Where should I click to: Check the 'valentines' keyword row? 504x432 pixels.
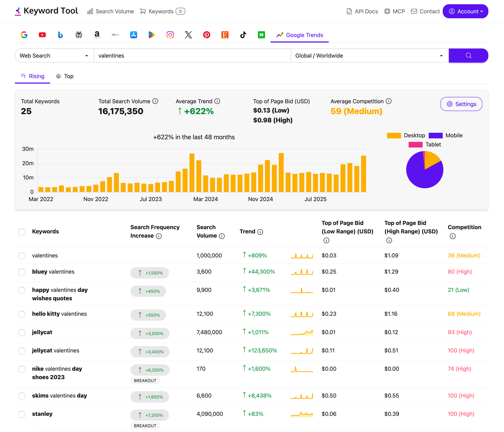click(x=22, y=256)
